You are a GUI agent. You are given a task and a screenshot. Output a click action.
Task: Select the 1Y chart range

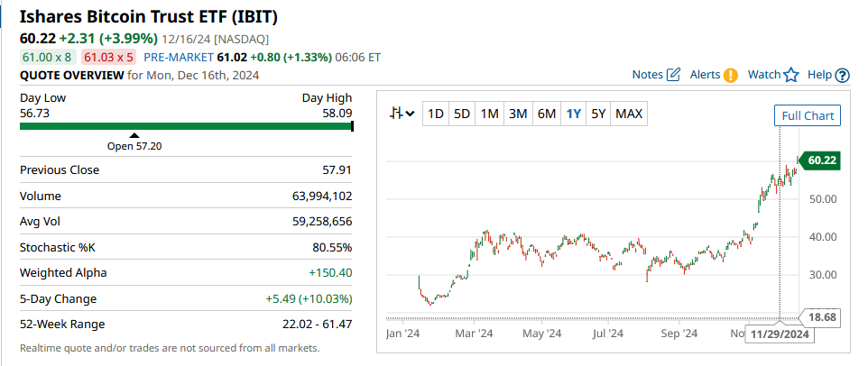573,114
